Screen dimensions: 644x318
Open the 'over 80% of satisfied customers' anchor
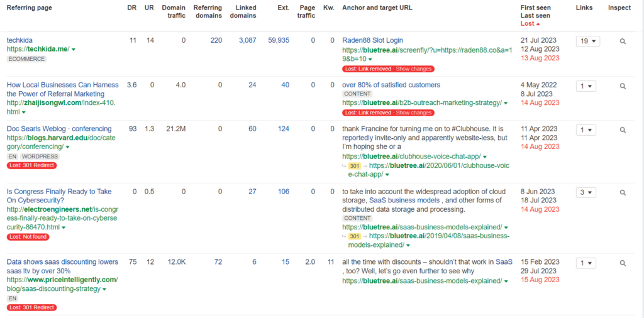[x=391, y=85]
